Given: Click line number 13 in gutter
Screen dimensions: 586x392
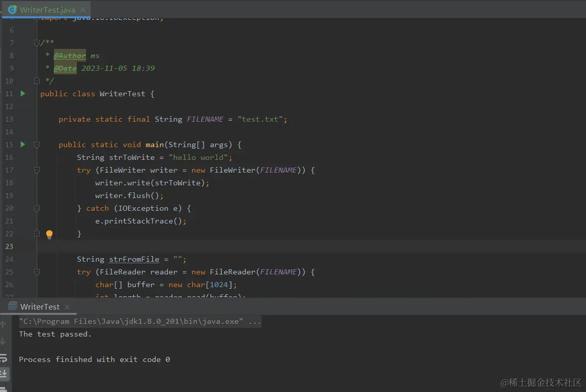Looking at the screenshot, I should click(9, 119).
